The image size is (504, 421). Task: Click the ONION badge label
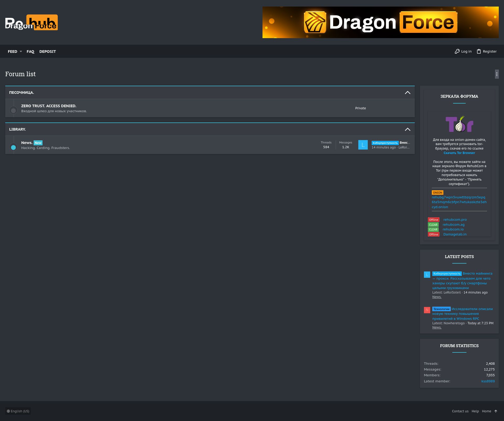437,193
